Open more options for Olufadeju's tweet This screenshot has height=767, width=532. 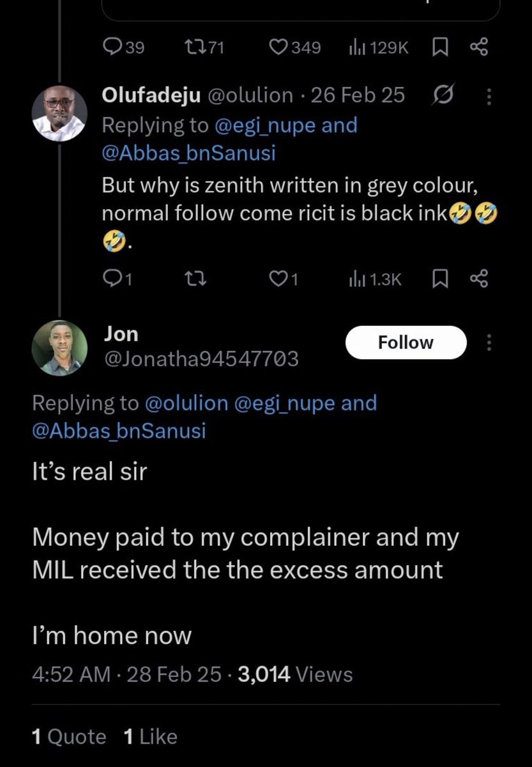[x=489, y=96]
